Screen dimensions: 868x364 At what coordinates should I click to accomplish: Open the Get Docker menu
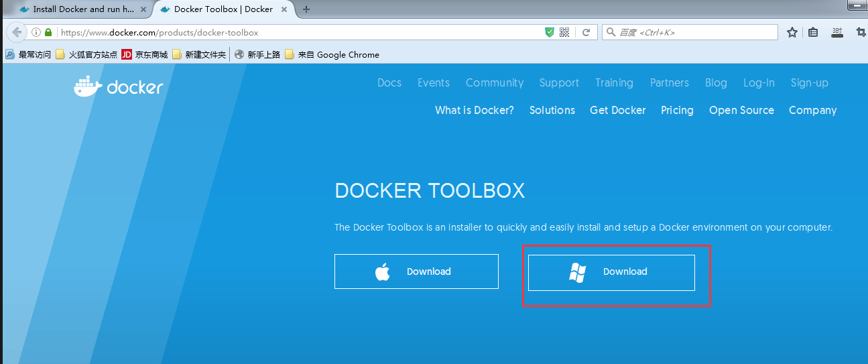[x=618, y=110]
